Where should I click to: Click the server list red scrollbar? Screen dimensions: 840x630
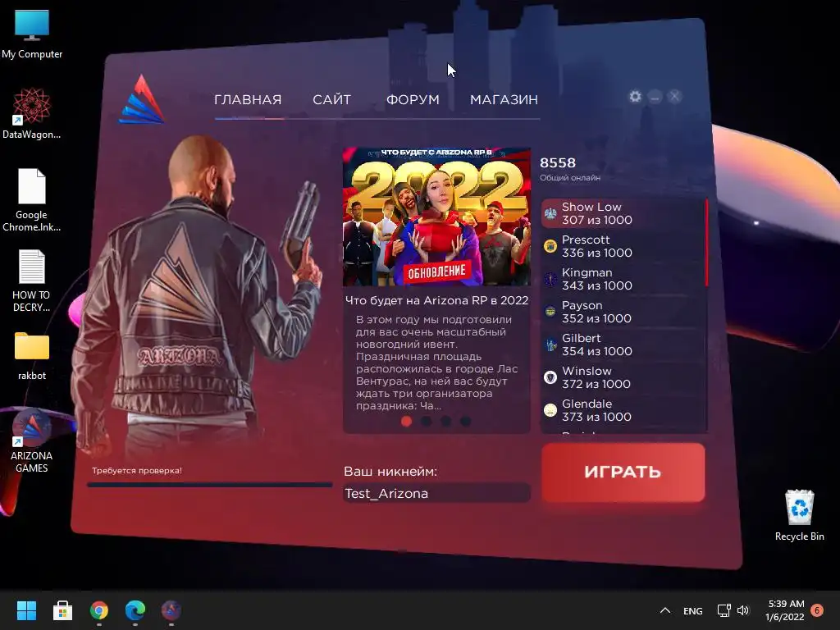(x=706, y=243)
